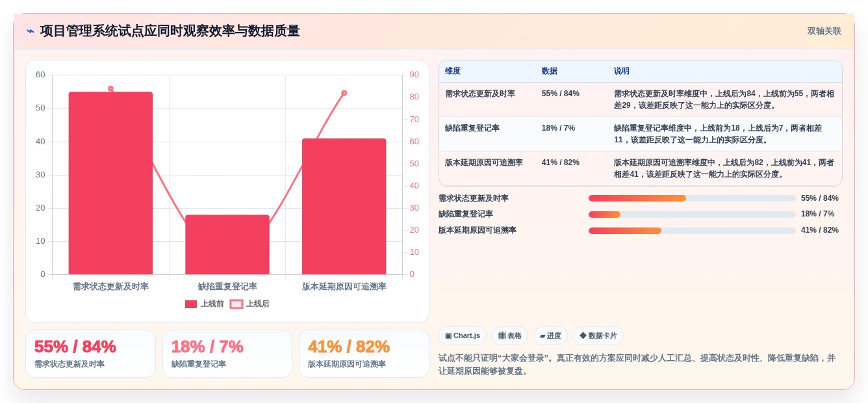The height and width of the screenshot is (403, 868).
Task: Click the x-axis label 需求状态更新及时率
Action: pos(110,286)
